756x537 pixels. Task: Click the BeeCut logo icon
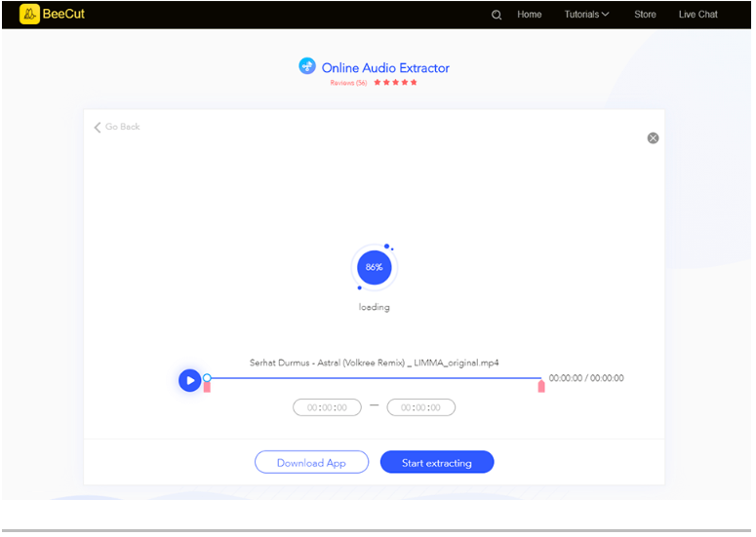pyautogui.click(x=29, y=14)
